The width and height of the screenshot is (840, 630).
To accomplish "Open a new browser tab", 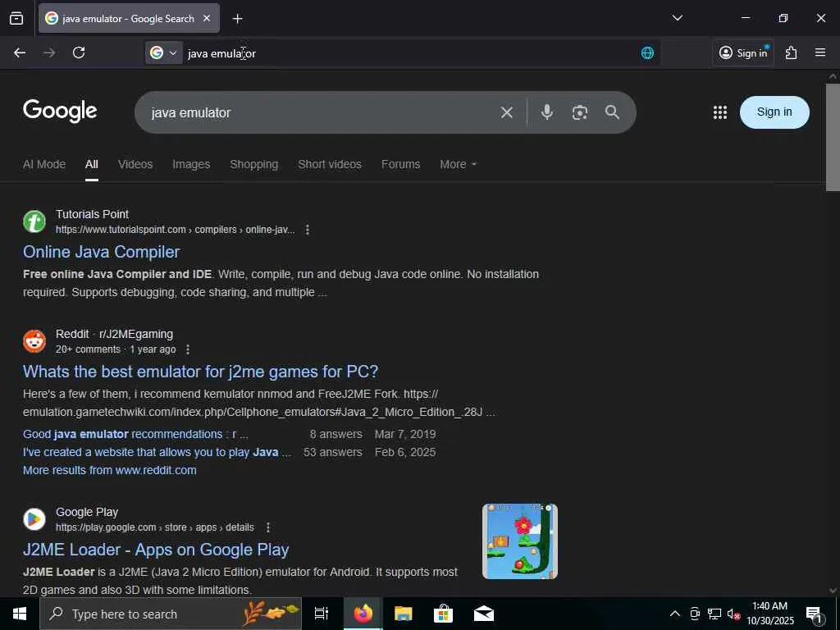I will tap(237, 19).
